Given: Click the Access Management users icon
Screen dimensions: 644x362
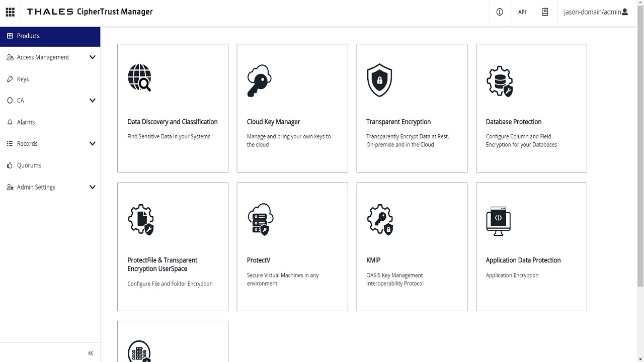Looking at the screenshot, I should tap(10, 57).
